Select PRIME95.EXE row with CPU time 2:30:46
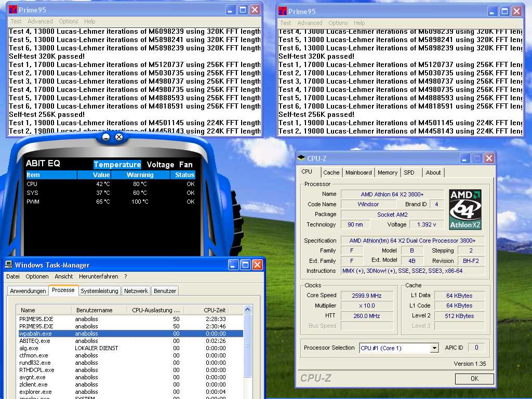The image size is (532, 399). [130, 326]
